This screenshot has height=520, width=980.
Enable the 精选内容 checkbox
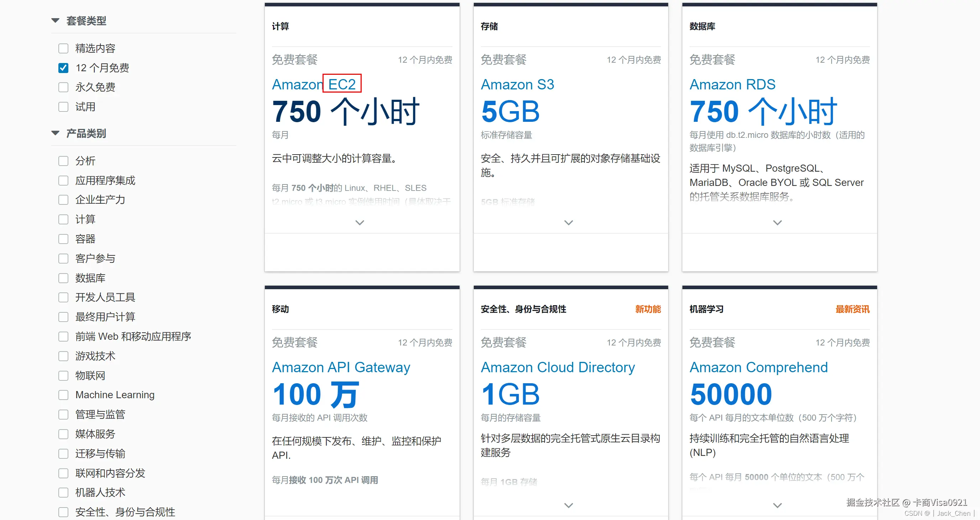[x=63, y=48]
